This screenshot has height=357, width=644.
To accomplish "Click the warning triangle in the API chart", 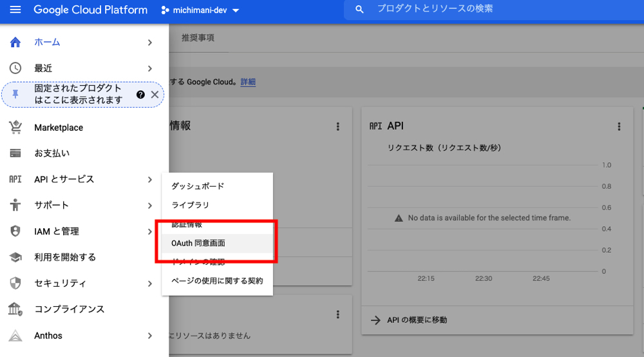I will point(399,218).
